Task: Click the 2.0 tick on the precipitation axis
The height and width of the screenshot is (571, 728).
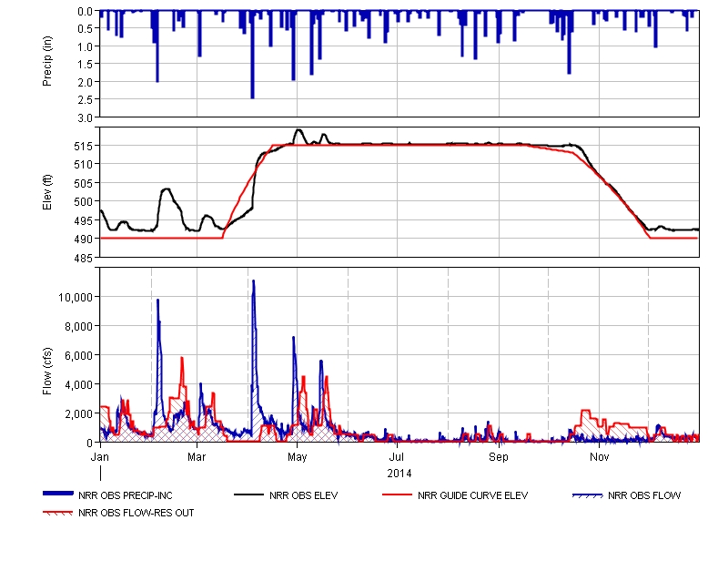Action: (x=85, y=82)
